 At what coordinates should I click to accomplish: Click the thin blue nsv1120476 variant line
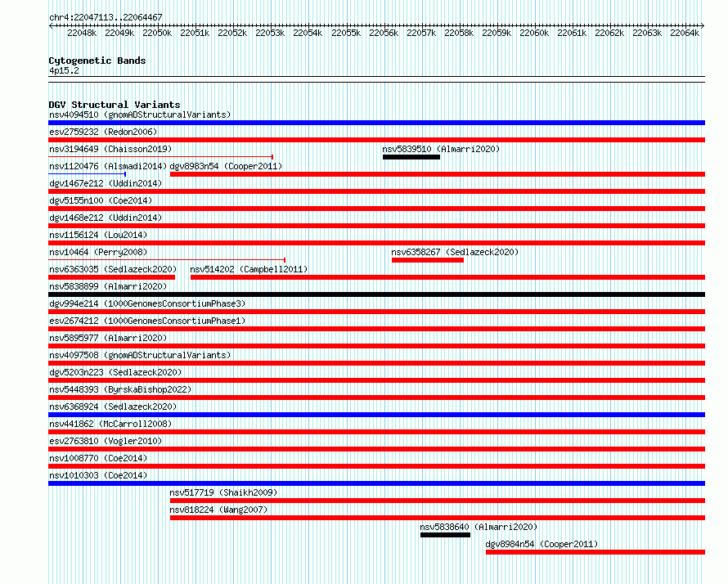88,174
